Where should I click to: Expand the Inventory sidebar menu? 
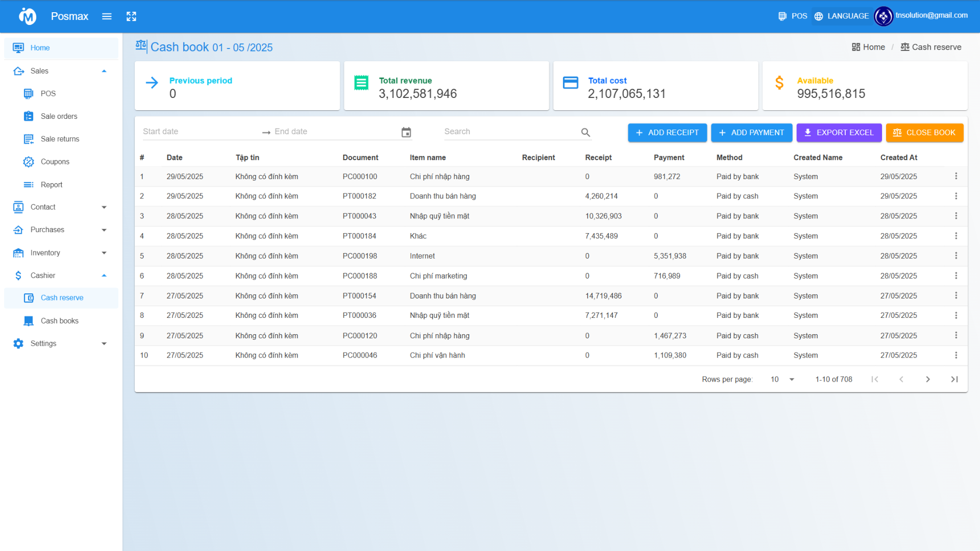pos(104,253)
